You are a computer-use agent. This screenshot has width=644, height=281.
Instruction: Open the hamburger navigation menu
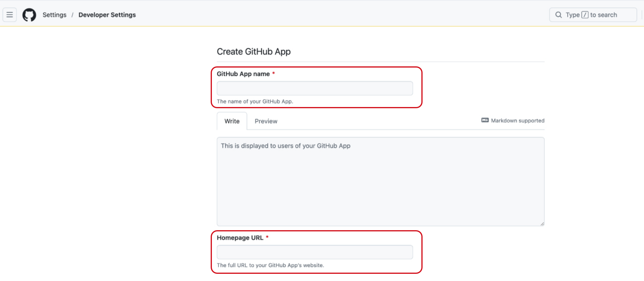(x=10, y=15)
